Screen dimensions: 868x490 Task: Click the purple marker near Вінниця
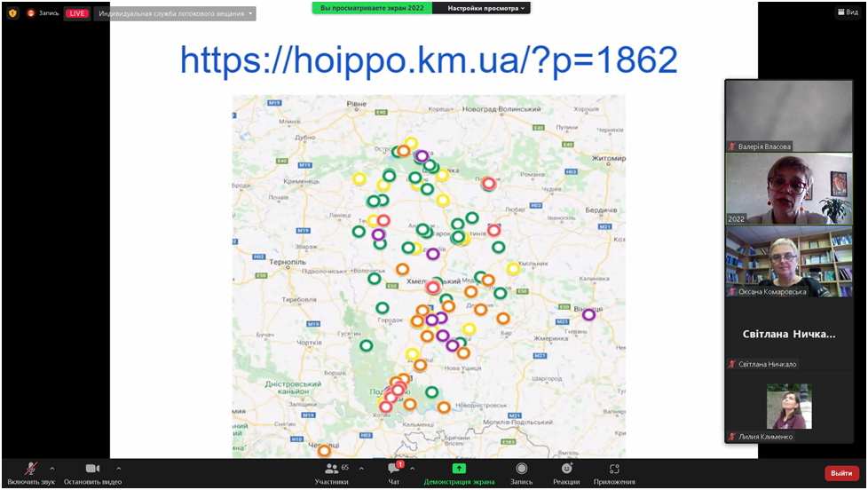[x=588, y=314]
